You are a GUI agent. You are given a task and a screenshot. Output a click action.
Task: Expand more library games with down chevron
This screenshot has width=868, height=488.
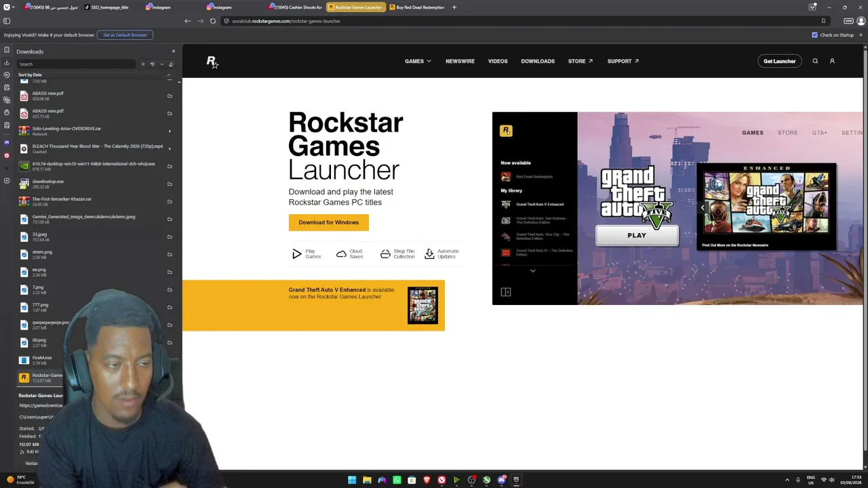pos(533,271)
